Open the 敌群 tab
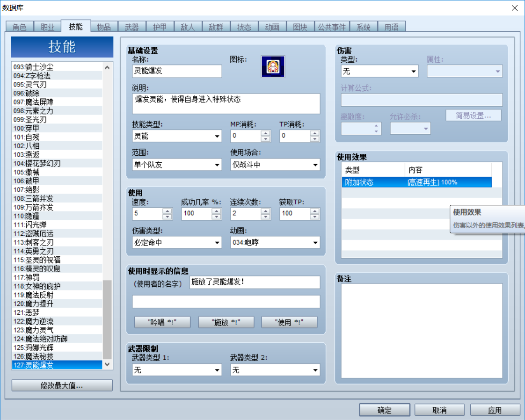Image resolution: width=525 pixels, height=420 pixels. pyautogui.click(x=216, y=27)
